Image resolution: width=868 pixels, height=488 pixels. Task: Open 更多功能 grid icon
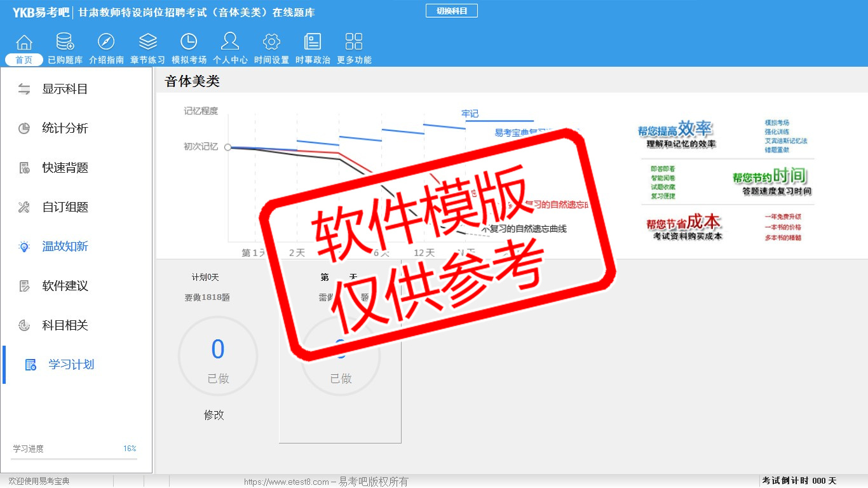click(354, 43)
